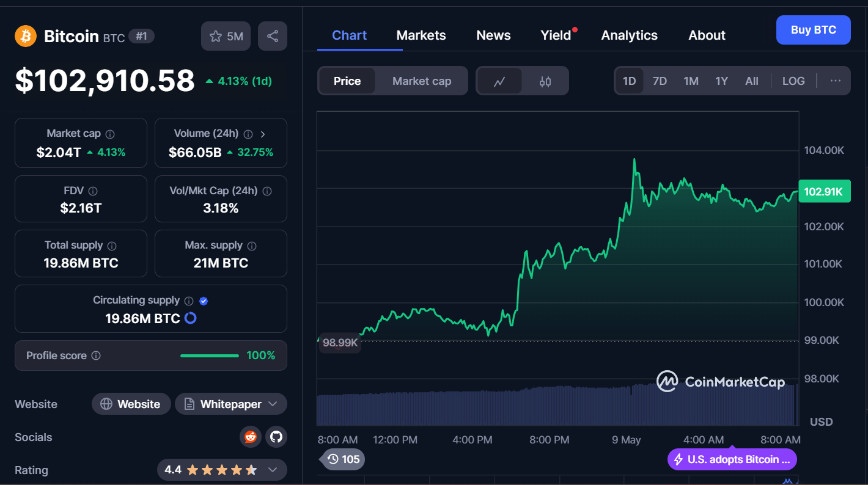868x485 pixels.
Task: Select the 1Y time range
Action: click(721, 81)
